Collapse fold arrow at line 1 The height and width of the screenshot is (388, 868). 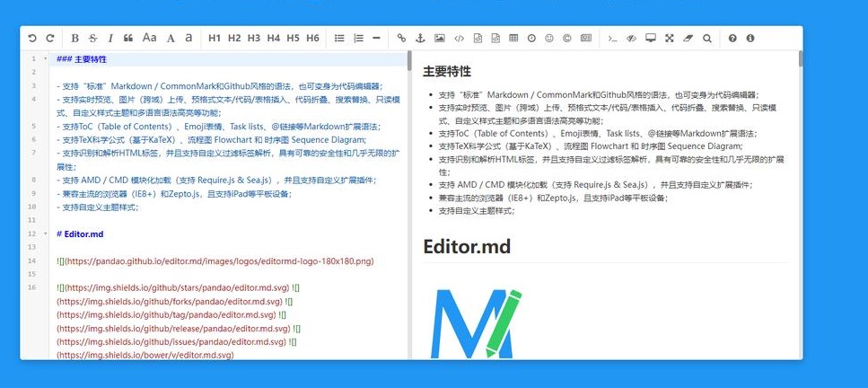point(46,58)
